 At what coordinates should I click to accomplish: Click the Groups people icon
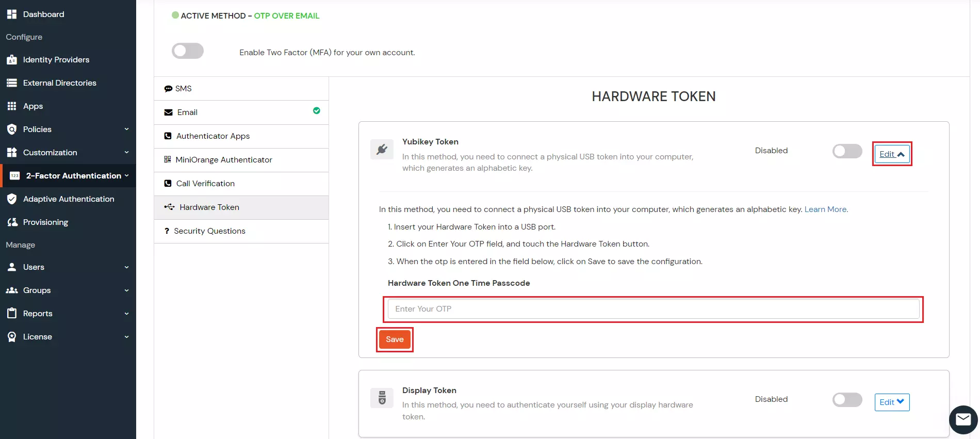[x=12, y=290]
